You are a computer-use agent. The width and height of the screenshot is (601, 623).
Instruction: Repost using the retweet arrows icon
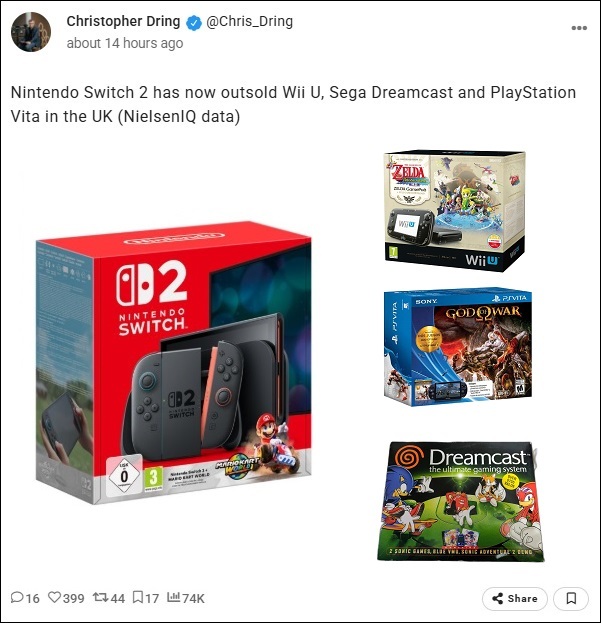click(100, 597)
